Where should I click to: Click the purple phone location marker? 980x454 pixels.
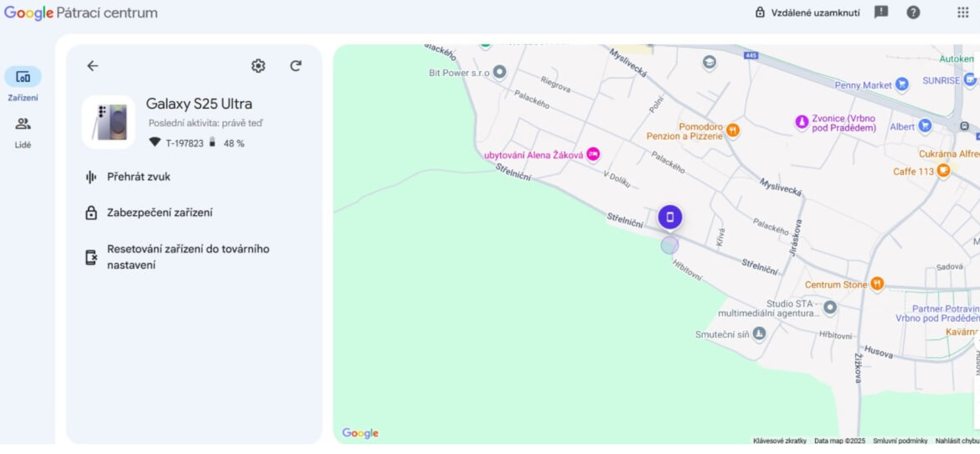click(x=670, y=217)
